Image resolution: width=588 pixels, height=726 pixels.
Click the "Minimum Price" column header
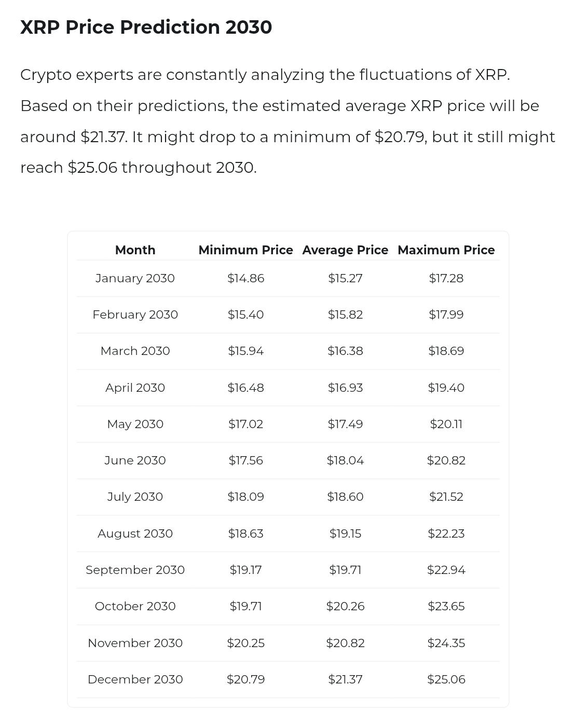245,250
